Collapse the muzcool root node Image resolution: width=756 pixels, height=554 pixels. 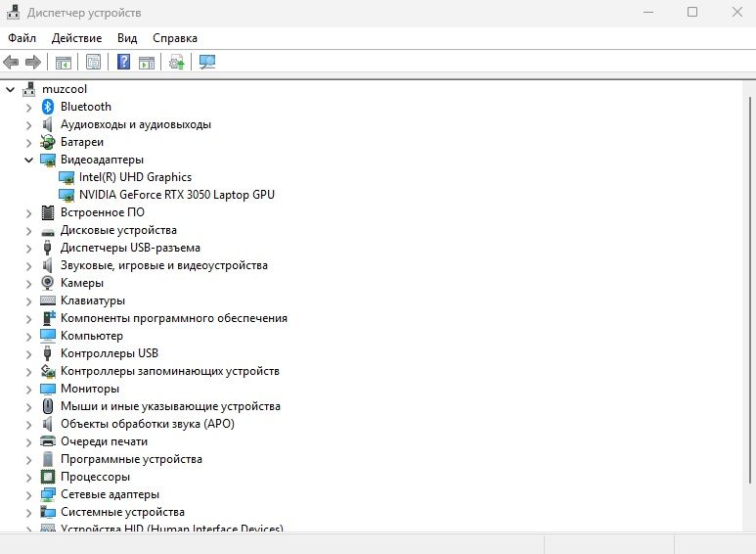pyautogui.click(x=11, y=89)
